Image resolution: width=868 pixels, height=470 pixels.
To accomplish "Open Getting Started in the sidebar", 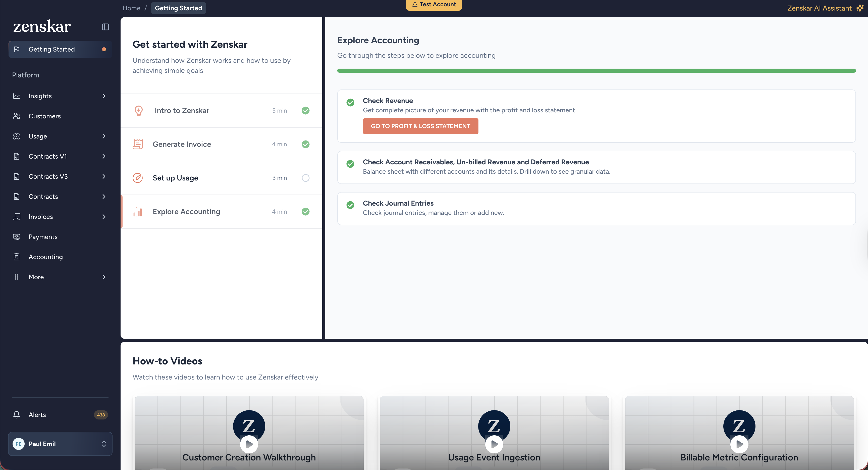I will [60, 49].
